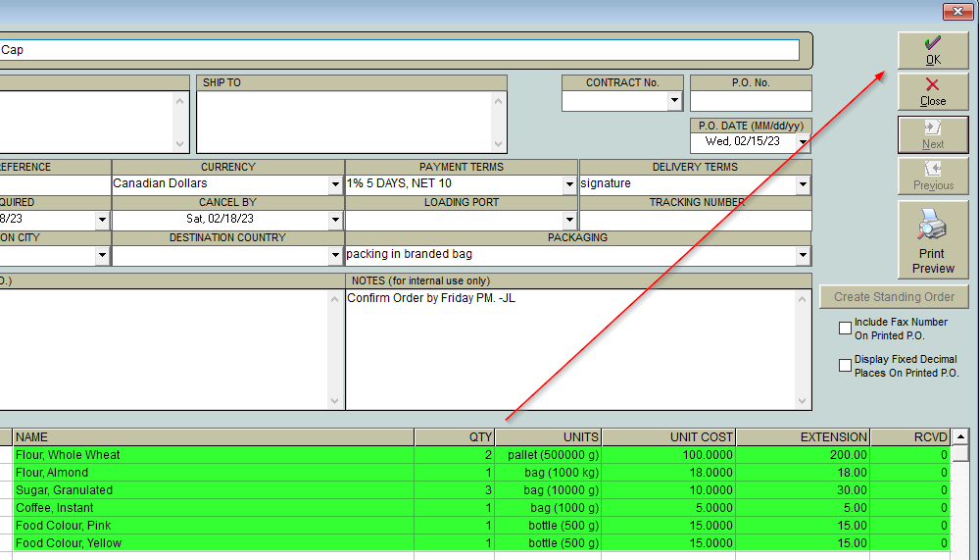This screenshot has width=980, height=560.
Task: Click the 'signature' delivery terms value
Action: tap(606, 183)
